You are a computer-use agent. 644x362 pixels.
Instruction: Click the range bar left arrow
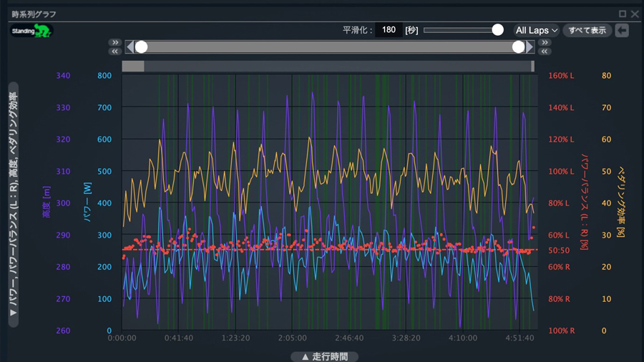coord(130,47)
